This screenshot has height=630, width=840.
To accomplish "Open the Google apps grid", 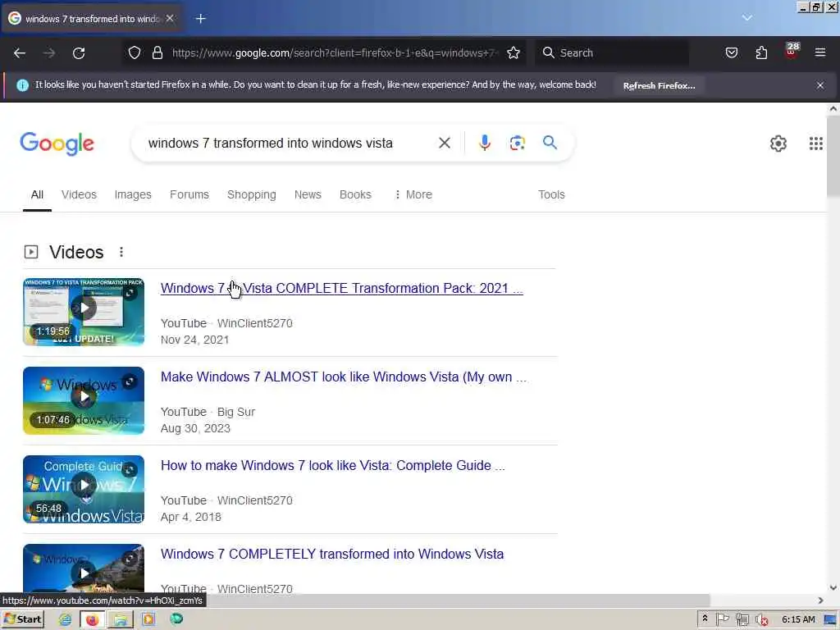I will 816,144.
